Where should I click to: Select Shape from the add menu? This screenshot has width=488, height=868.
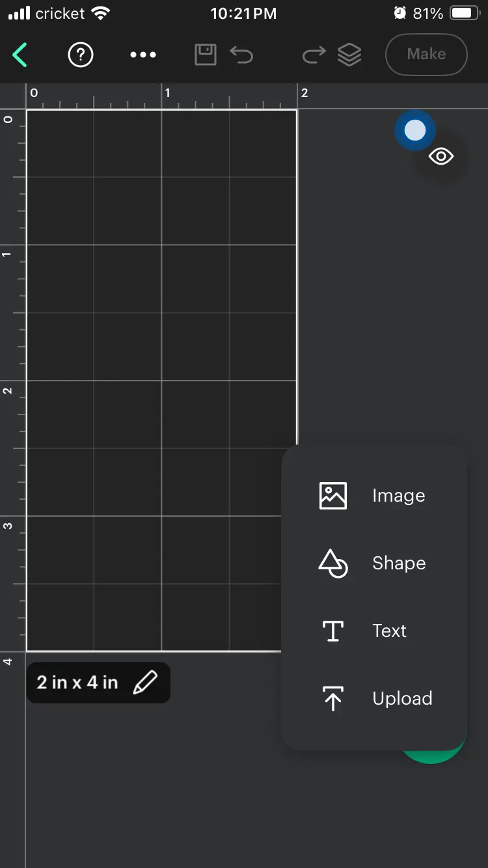(399, 563)
